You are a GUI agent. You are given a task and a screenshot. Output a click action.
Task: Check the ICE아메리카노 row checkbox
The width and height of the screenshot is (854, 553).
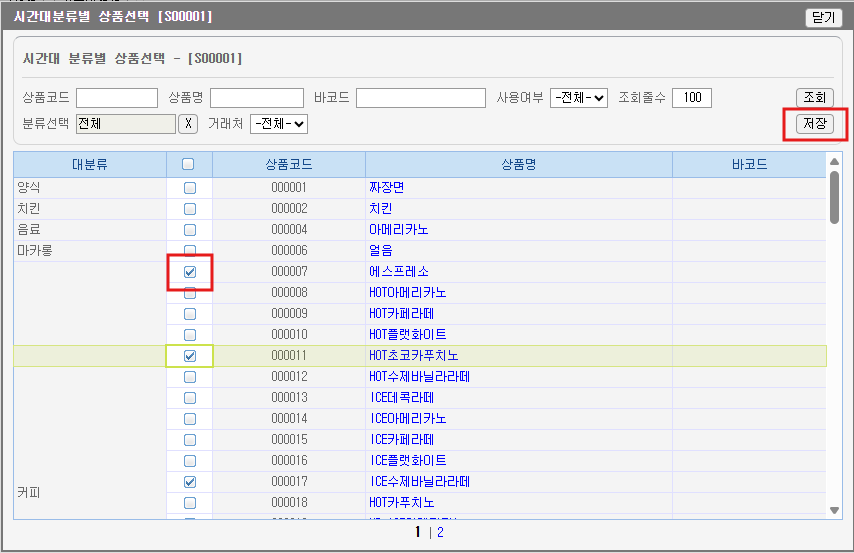click(190, 419)
